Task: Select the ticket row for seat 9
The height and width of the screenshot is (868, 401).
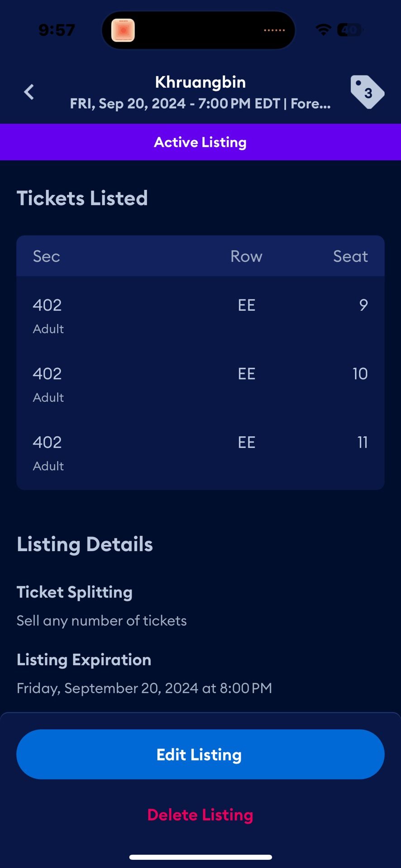Action: point(200,316)
